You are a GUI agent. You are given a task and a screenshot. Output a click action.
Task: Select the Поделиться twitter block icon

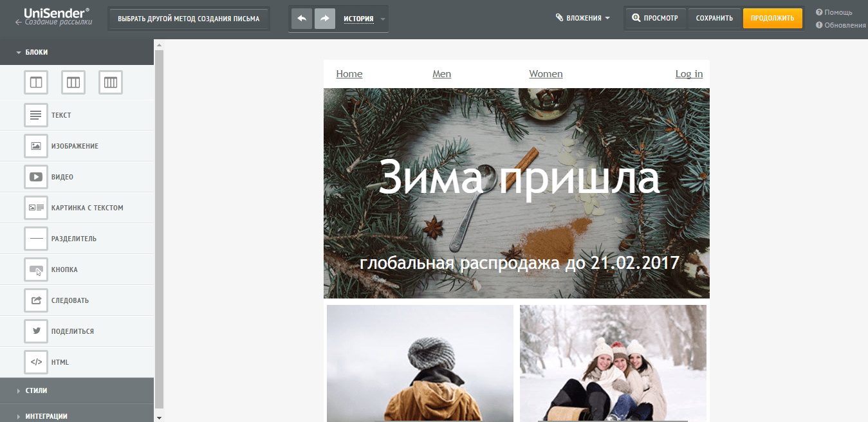coord(36,331)
